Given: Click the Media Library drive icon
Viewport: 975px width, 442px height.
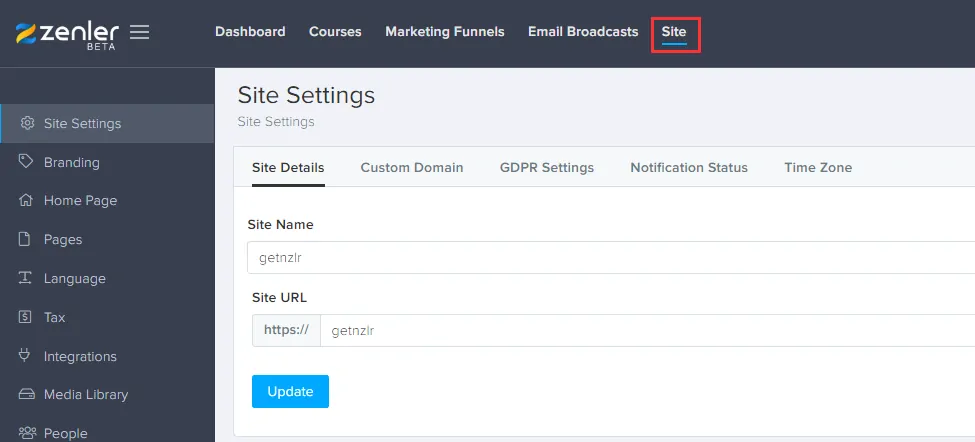Looking at the screenshot, I should click(x=27, y=395).
